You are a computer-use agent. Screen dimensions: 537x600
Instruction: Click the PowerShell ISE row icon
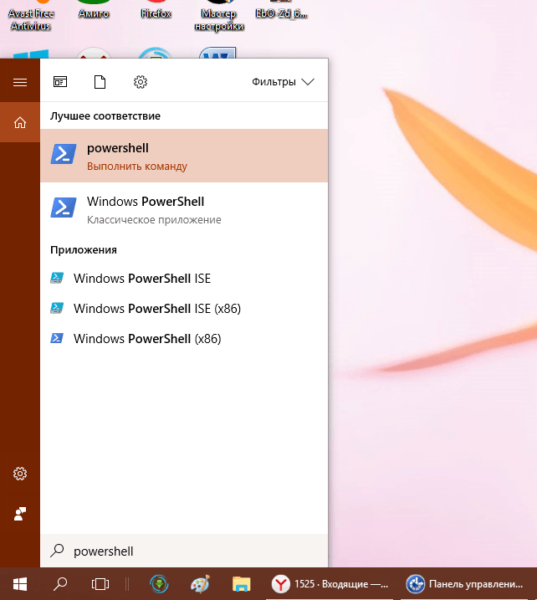pyautogui.click(x=57, y=278)
